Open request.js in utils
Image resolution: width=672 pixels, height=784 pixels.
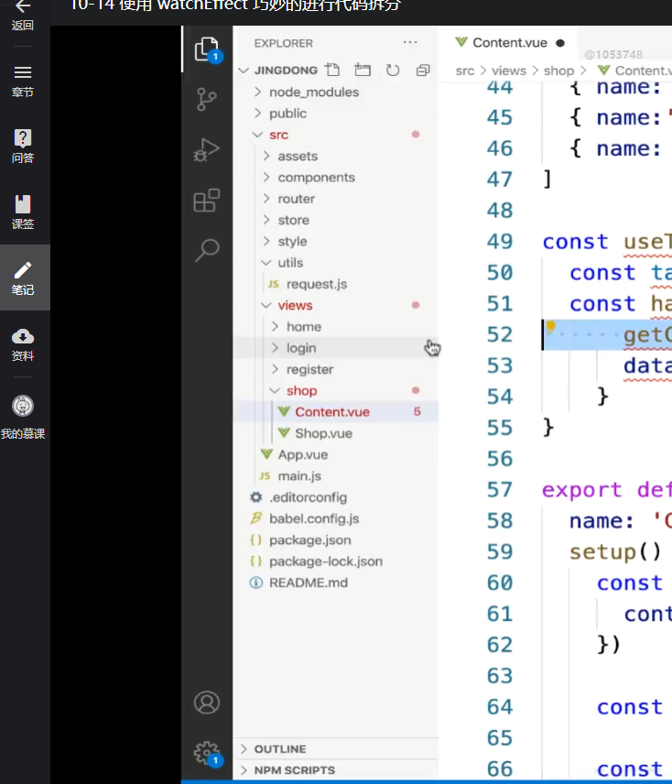[x=316, y=284]
